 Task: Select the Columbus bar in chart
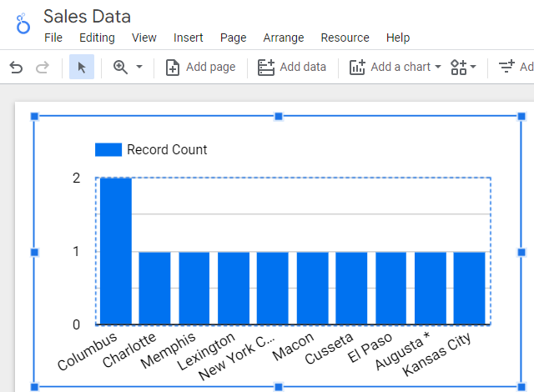point(116,251)
